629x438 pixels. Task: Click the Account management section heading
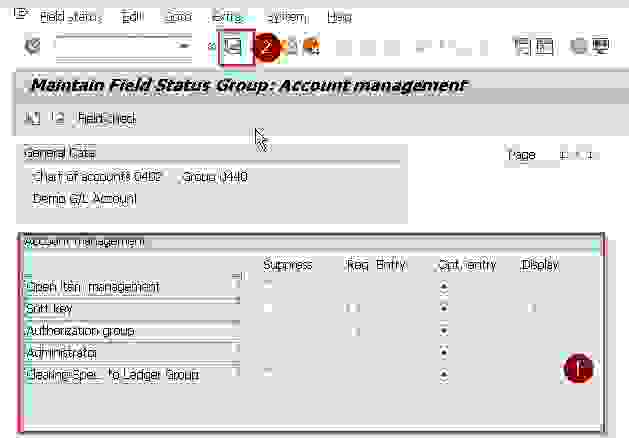click(x=84, y=242)
